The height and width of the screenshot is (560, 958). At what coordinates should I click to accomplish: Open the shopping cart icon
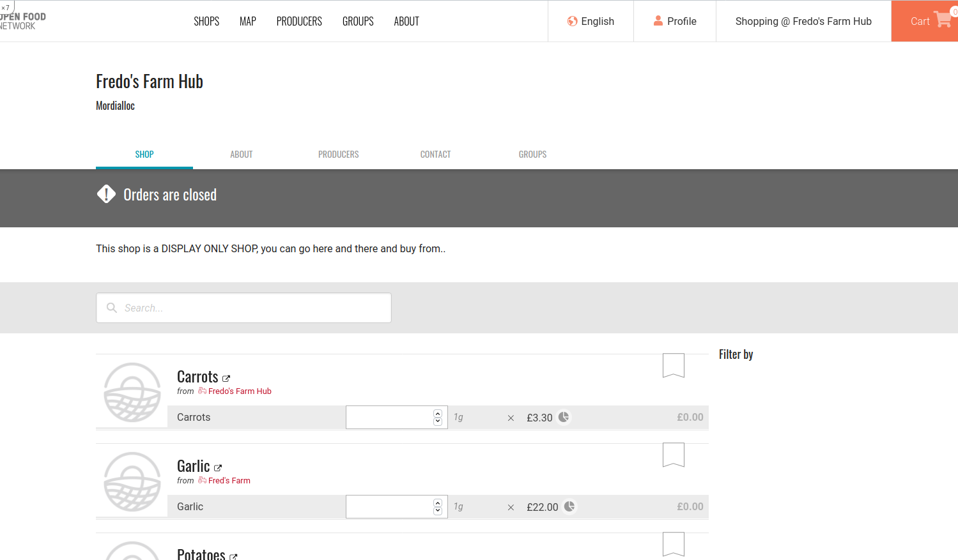[943, 19]
